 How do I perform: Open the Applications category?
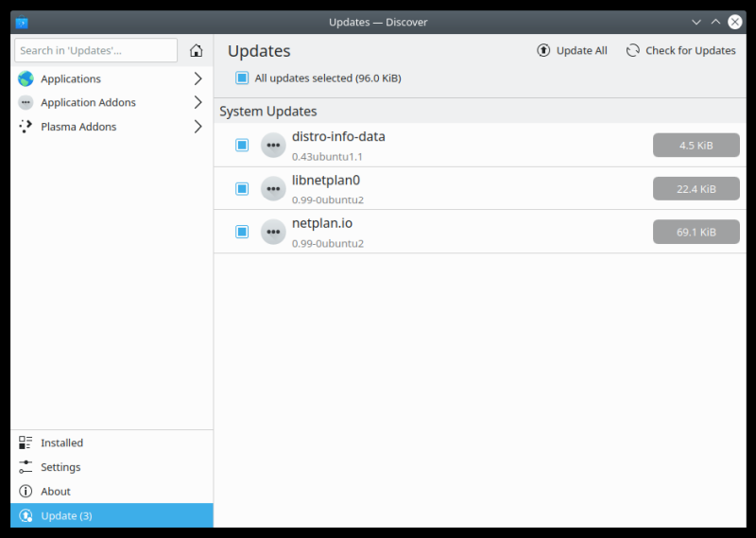[x=112, y=78]
